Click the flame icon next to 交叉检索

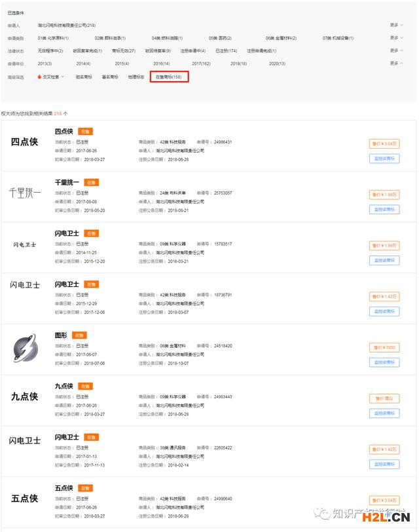click(x=40, y=77)
